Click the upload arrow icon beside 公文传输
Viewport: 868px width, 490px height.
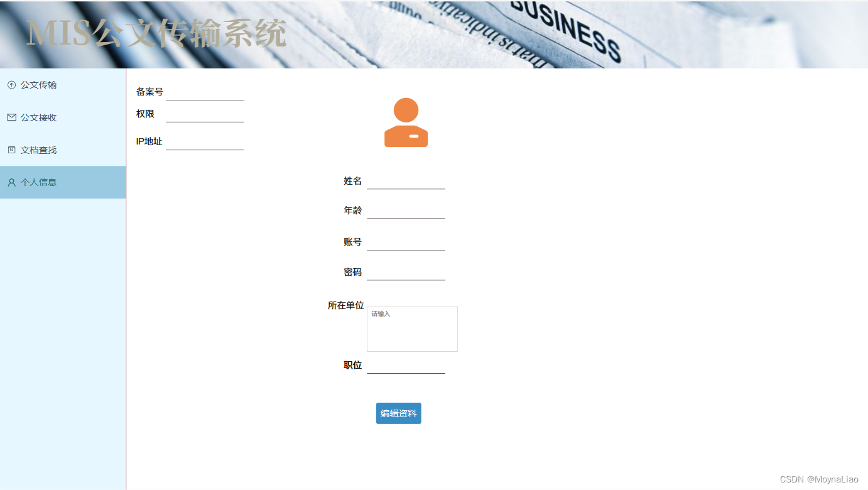11,84
